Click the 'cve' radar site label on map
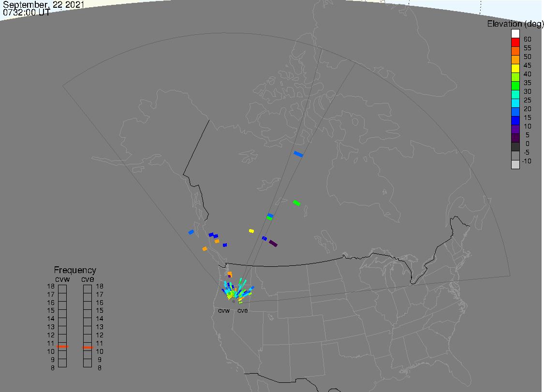544x392 pixels. pyautogui.click(x=243, y=310)
